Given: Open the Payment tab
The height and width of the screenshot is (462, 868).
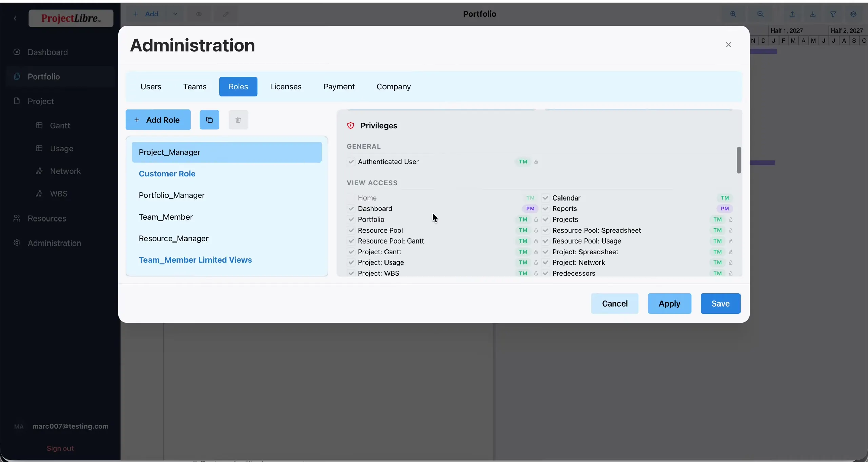Looking at the screenshot, I should (339, 87).
